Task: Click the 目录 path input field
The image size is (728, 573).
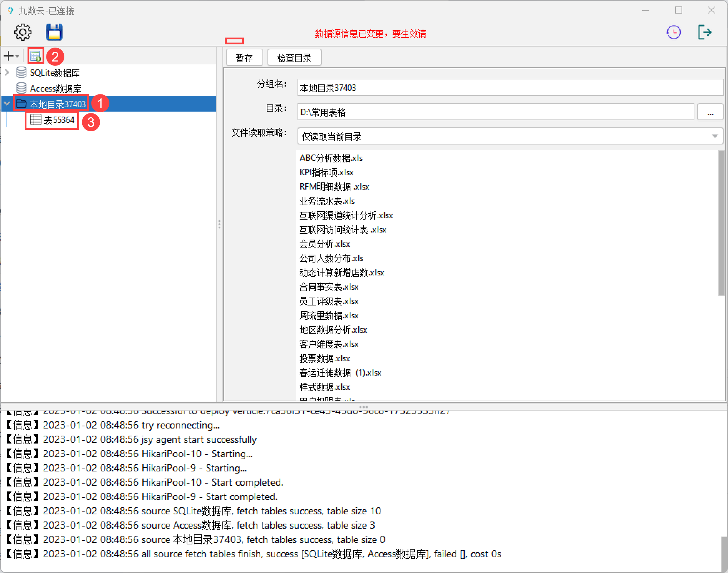Action: (x=495, y=112)
